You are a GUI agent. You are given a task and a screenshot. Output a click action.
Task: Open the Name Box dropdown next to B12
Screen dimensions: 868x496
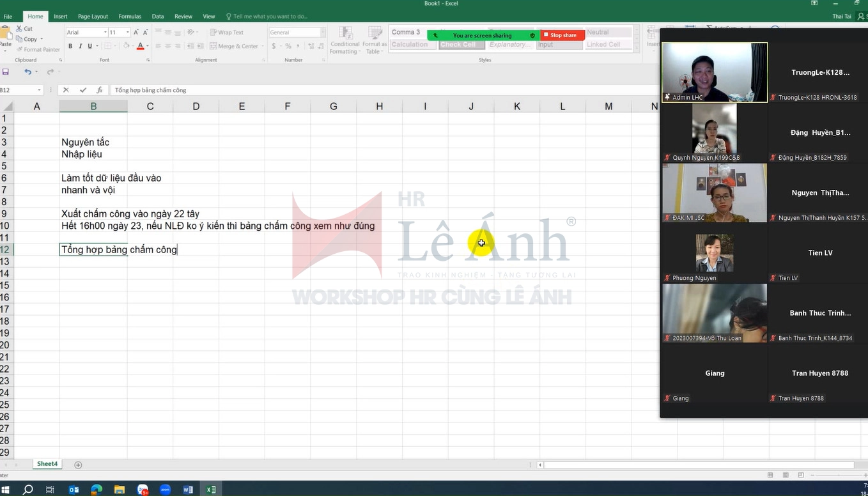tap(39, 90)
